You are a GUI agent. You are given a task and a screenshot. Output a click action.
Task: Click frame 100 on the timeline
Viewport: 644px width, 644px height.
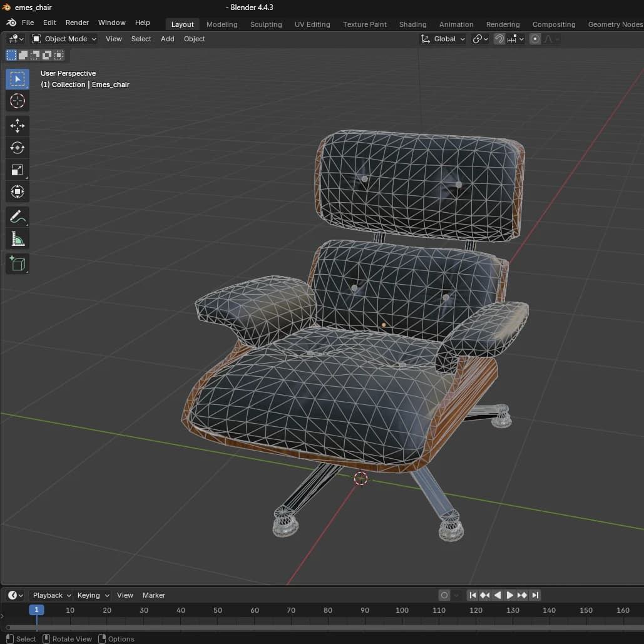[402, 610]
